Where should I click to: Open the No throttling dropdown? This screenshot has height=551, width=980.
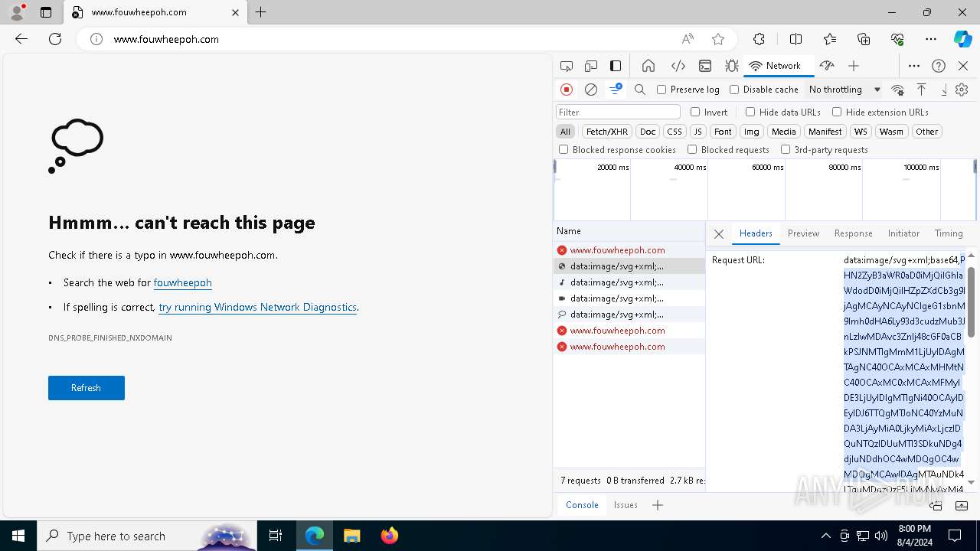point(844,90)
